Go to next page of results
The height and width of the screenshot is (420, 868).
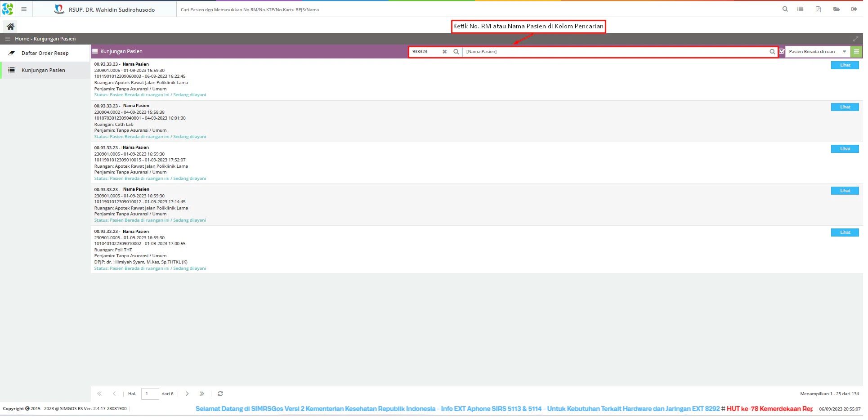(x=187, y=394)
